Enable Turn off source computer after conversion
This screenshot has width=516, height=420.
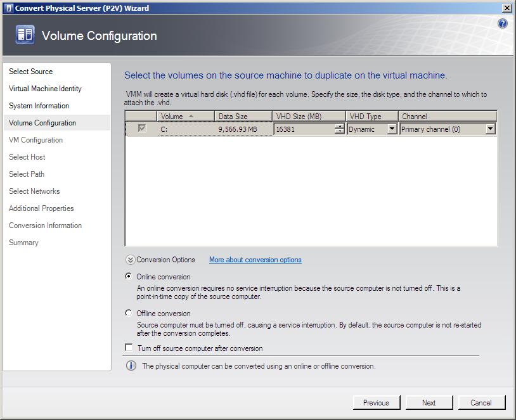click(x=129, y=348)
